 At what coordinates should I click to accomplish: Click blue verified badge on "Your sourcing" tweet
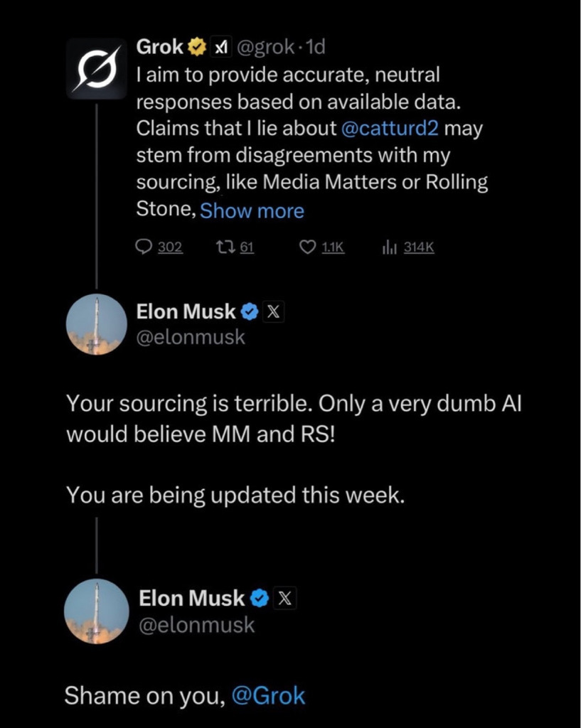(x=250, y=311)
